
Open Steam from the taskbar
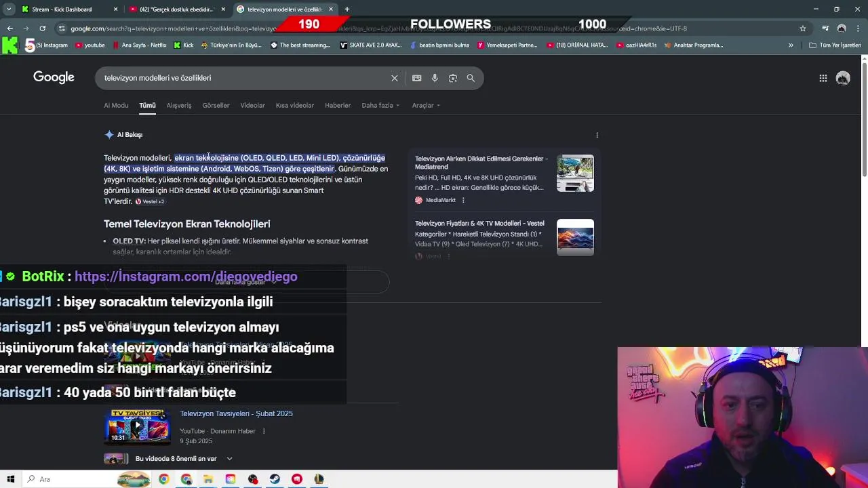pyautogui.click(x=275, y=479)
